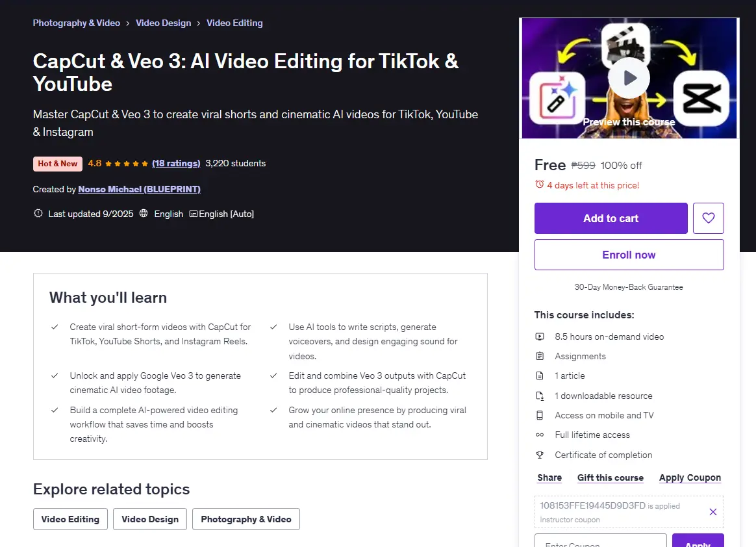
Task: View the 18 ratings link
Action: click(x=176, y=164)
